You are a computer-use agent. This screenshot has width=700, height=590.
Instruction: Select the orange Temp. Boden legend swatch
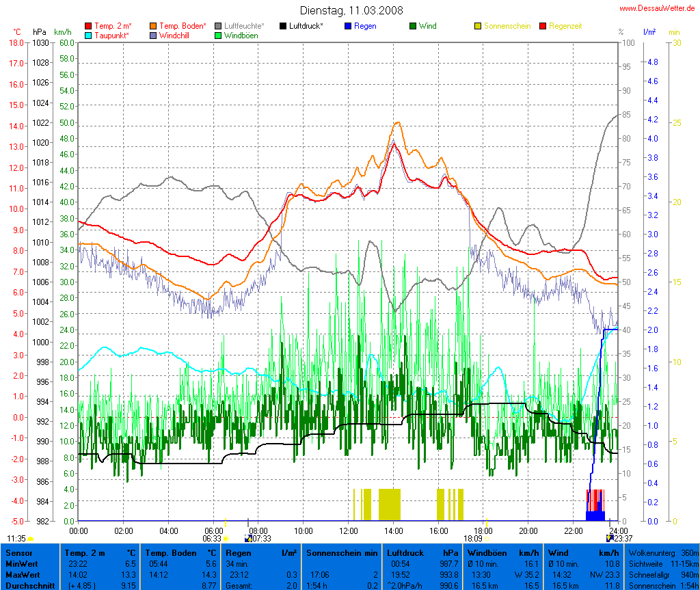pos(154,26)
